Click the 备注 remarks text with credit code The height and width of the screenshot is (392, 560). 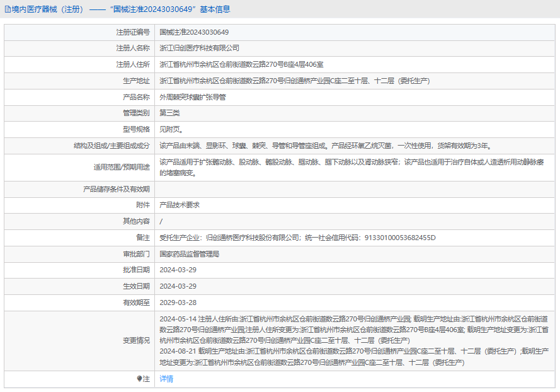click(x=297, y=238)
